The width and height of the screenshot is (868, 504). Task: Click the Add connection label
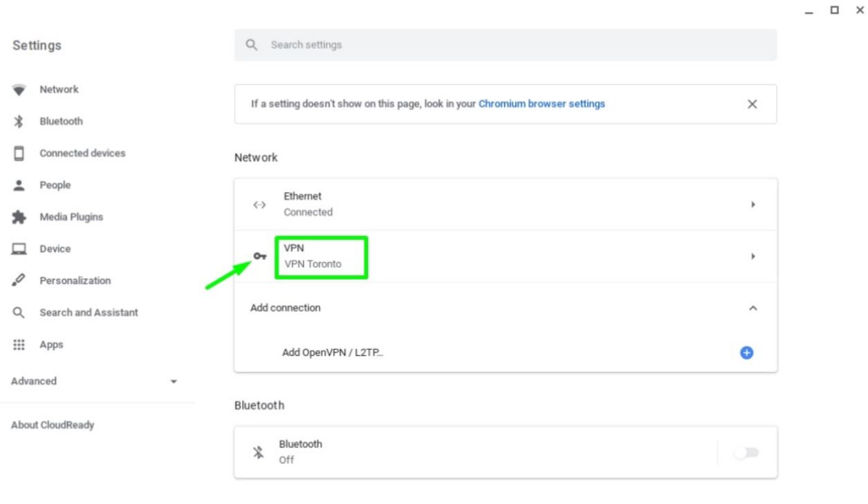[286, 308]
